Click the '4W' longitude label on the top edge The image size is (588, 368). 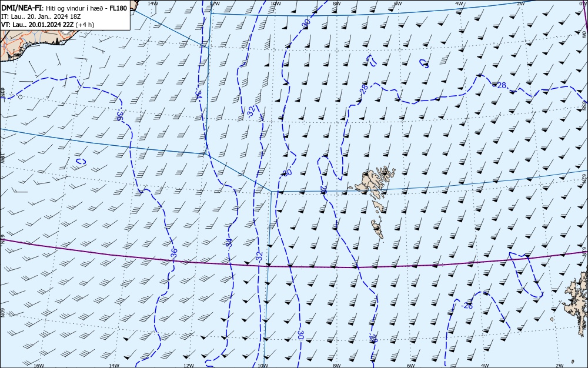tap(459, 4)
